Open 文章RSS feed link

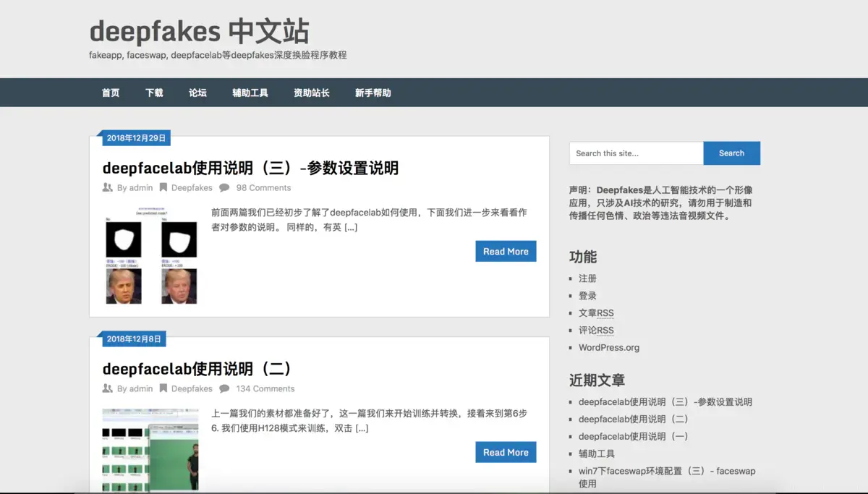[x=596, y=313]
